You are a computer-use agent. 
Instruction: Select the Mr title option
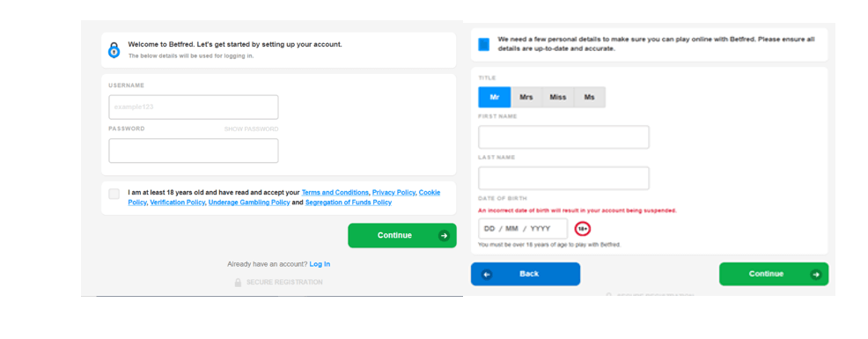pos(495,97)
